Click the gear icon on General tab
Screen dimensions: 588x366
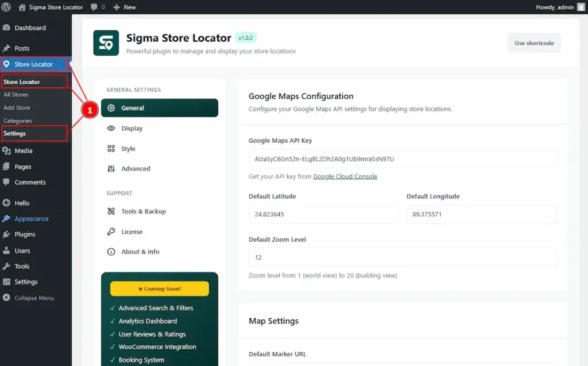pos(111,108)
